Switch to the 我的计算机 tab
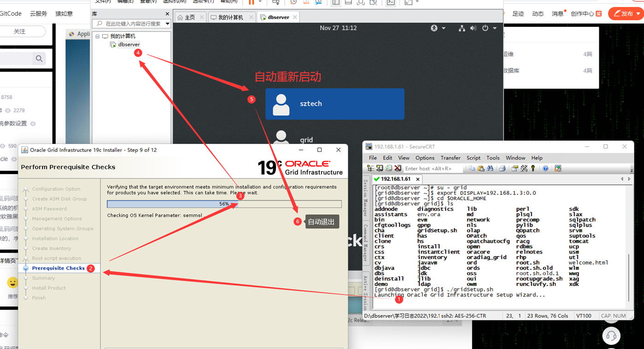 coord(231,17)
